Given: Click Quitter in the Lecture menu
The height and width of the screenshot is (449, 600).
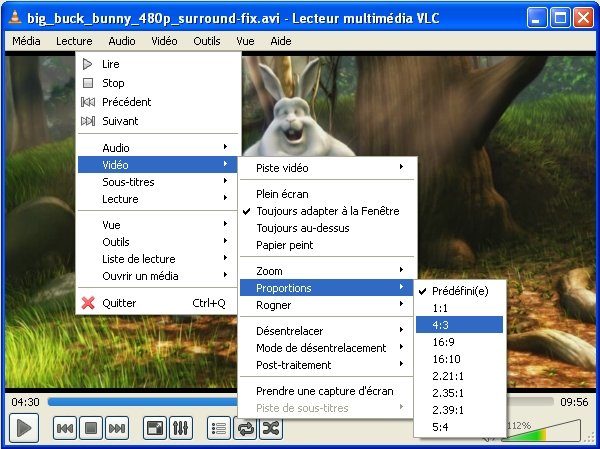Looking at the screenshot, I should point(119,303).
